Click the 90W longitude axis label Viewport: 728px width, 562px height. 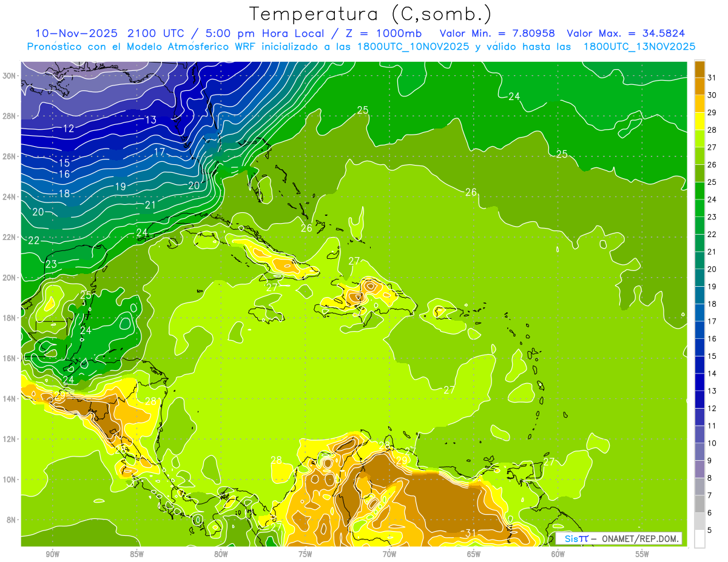[x=52, y=554]
